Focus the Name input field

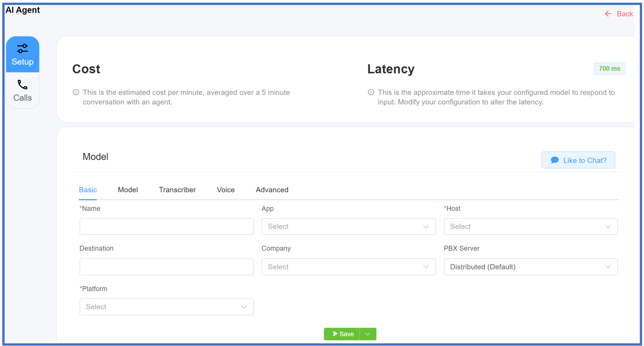(x=166, y=227)
